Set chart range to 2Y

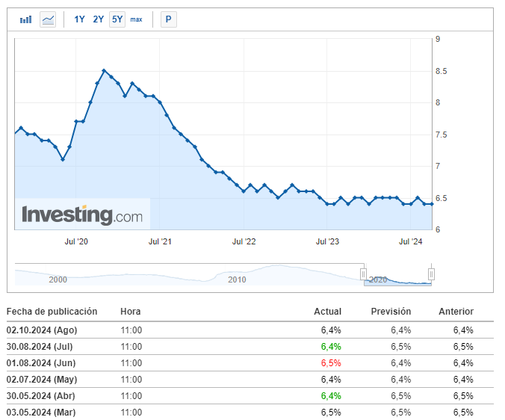98,19
